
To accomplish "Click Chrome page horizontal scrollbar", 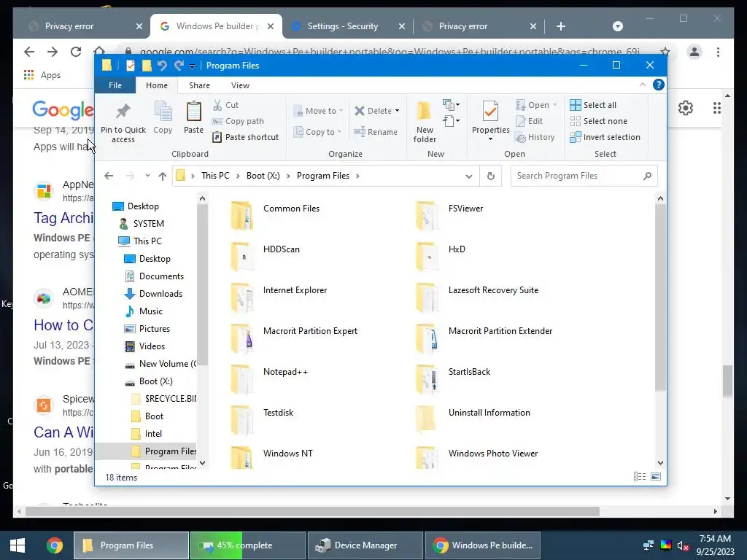I will 312,511.
